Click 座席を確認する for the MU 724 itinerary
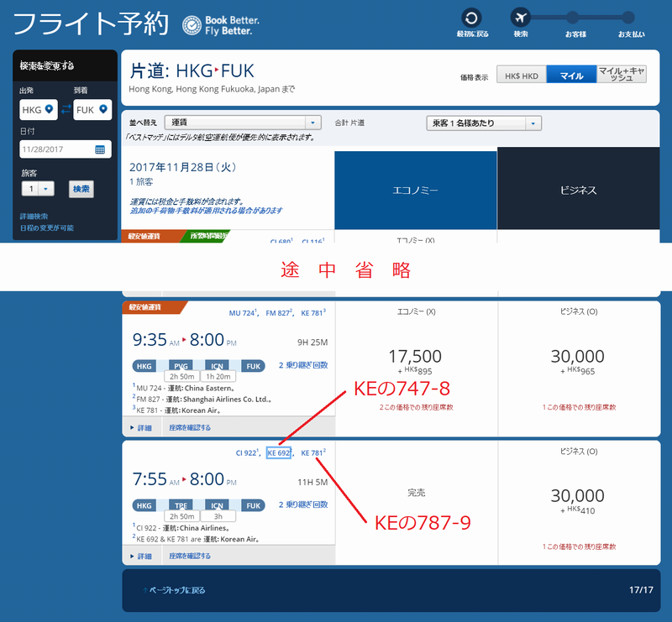The height and width of the screenshot is (622, 672). pyautogui.click(x=190, y=427)
